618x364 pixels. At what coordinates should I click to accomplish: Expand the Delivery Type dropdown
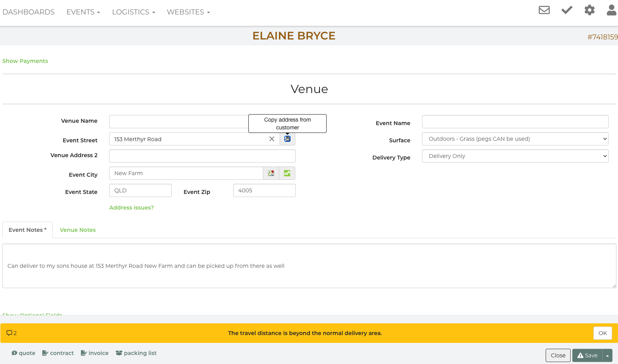point(515,156)
